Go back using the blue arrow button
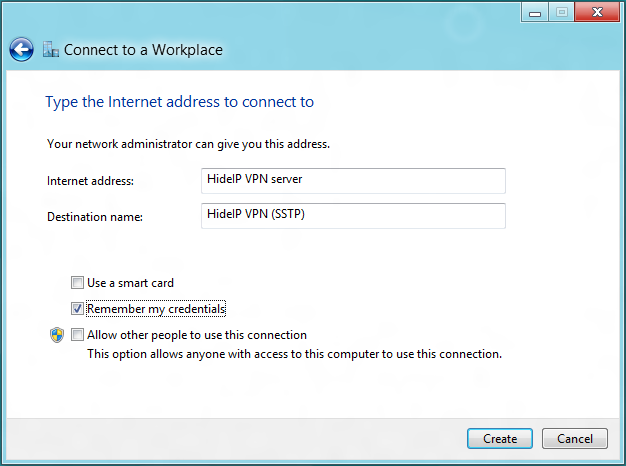Screen dimensions: 626x466 tap(21, 50)
